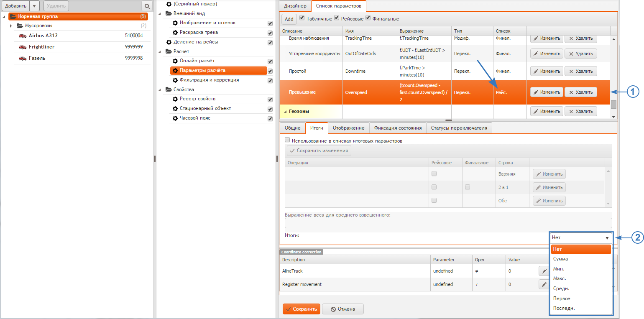
Task: Click the Отмена button
Action: pyautogui.click(x=342, y=309)
